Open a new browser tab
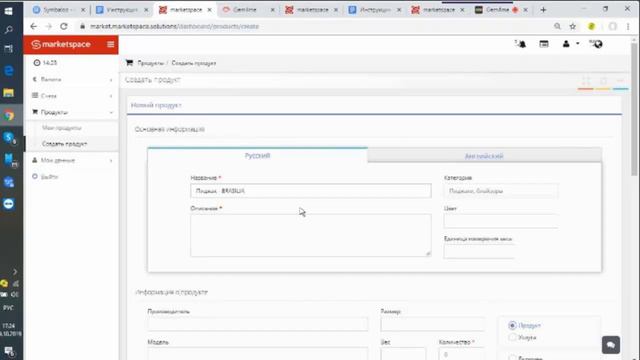The height and width of the screenshot is (360, 640). (x=543, y=9)
